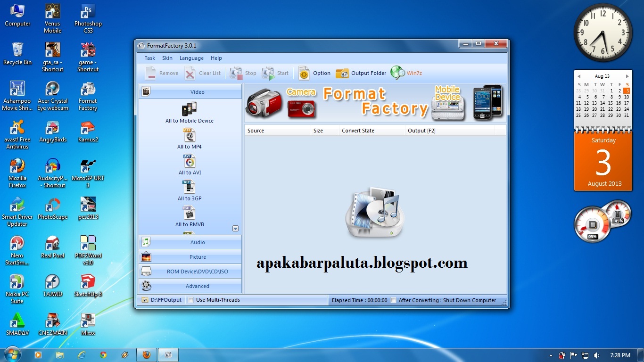Screen dimensions: 644x362
Task: Click the Stop conversion icon
Action: pos(236,73)
